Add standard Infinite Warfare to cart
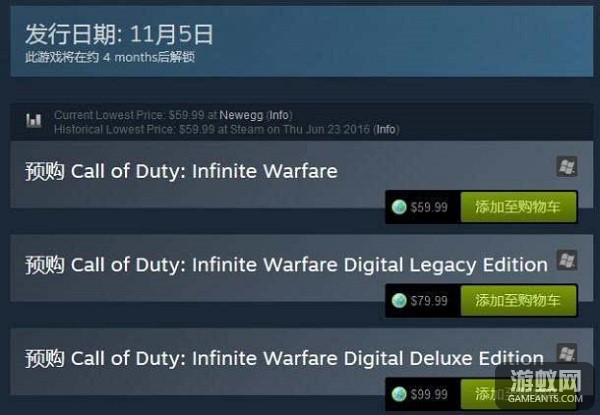 [x=518, y=207]
